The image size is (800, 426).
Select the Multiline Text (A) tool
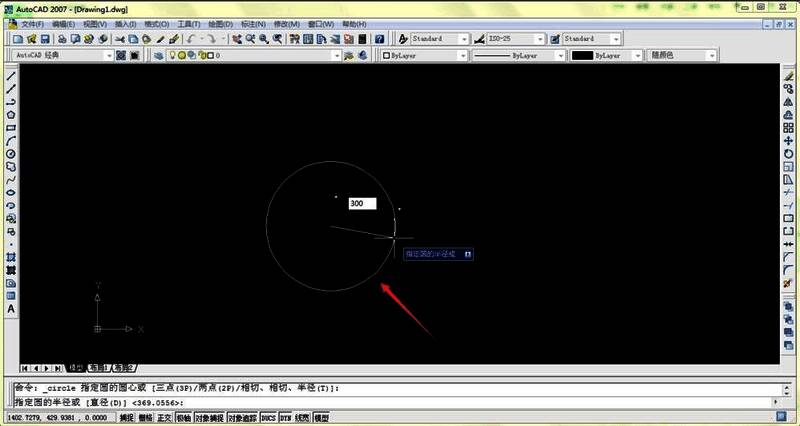(11, 309)
